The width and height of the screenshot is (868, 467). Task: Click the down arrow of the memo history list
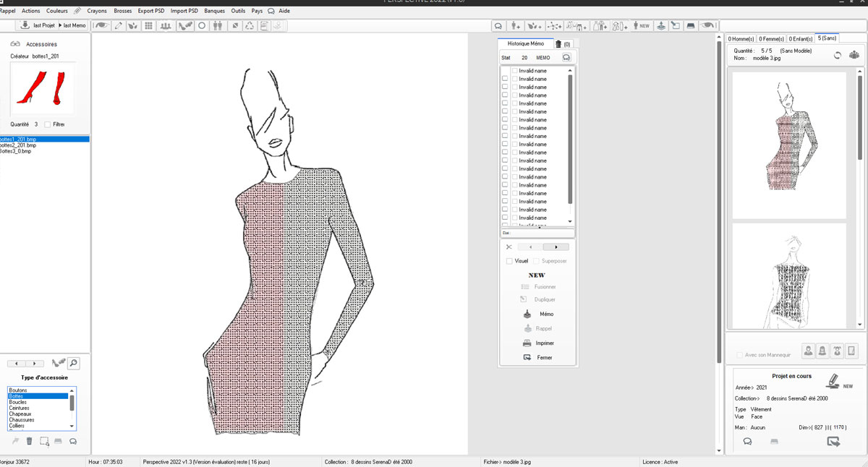pos(570,221)
